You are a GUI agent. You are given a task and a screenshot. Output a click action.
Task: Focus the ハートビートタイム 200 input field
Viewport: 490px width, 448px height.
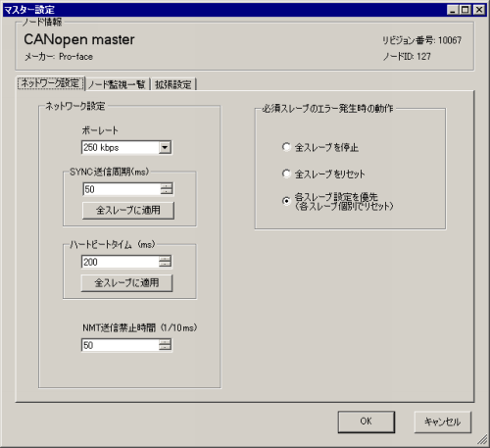point(121,262)
